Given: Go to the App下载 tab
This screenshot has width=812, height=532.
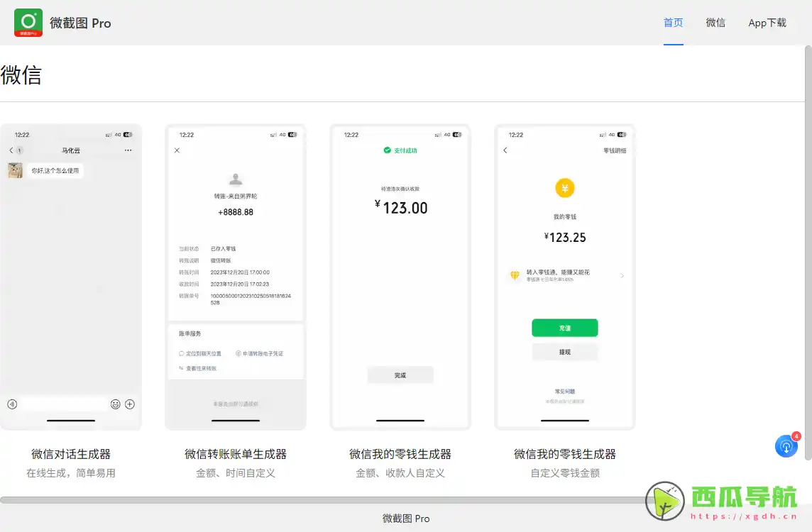Looking at the screenshot, I should point(767,23).
